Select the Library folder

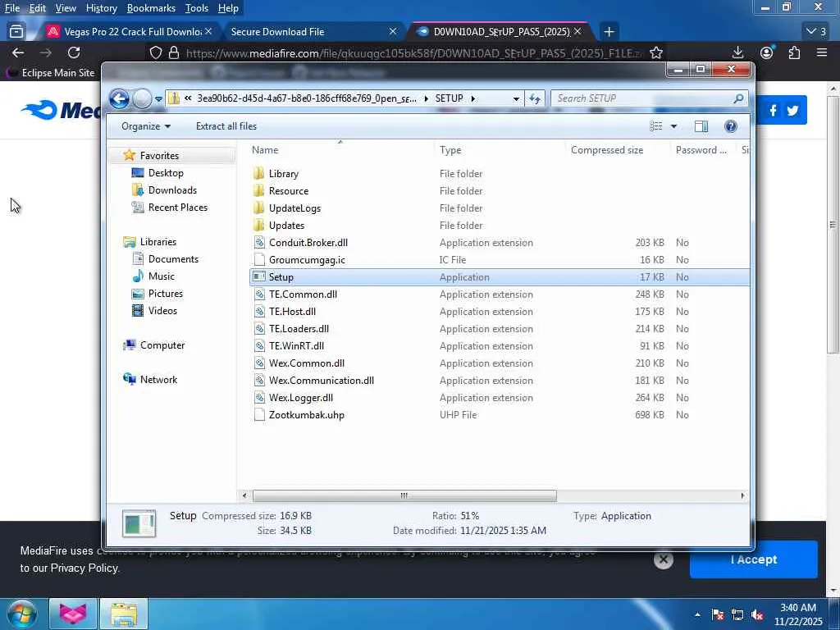coord(283,174)
